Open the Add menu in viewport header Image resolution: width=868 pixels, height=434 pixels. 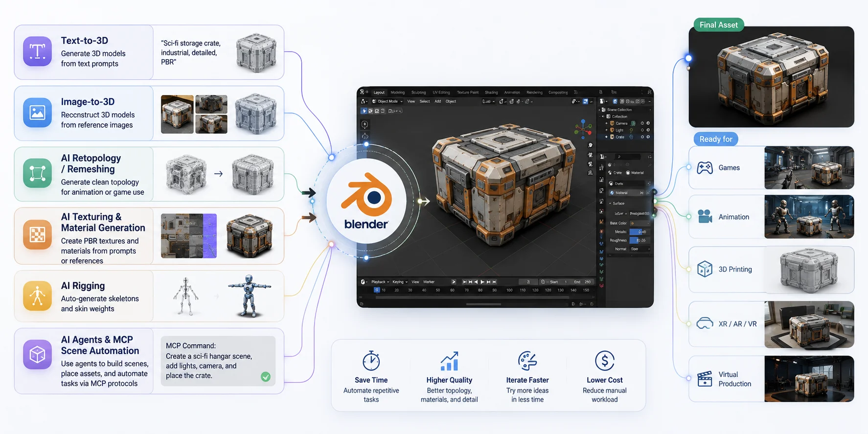click(x=437, y=101)
